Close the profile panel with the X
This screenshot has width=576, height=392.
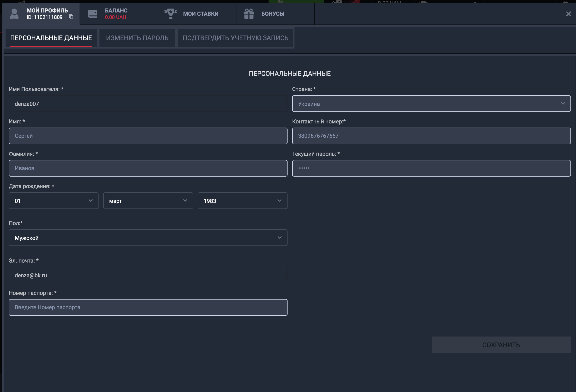tap(568, 14)
